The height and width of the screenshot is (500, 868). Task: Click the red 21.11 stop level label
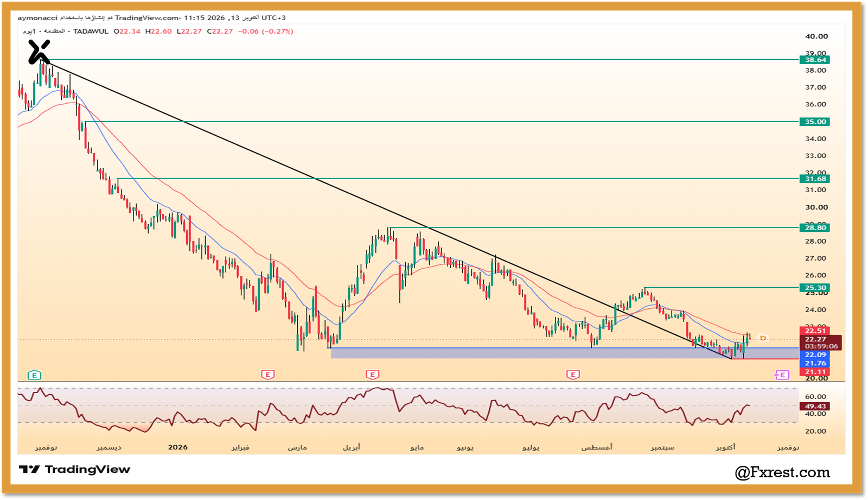click(815, 372)
